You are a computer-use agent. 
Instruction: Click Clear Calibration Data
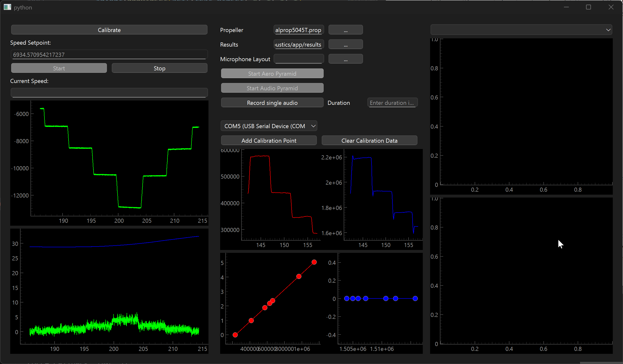pyautogui.click(x=369, y=141)
